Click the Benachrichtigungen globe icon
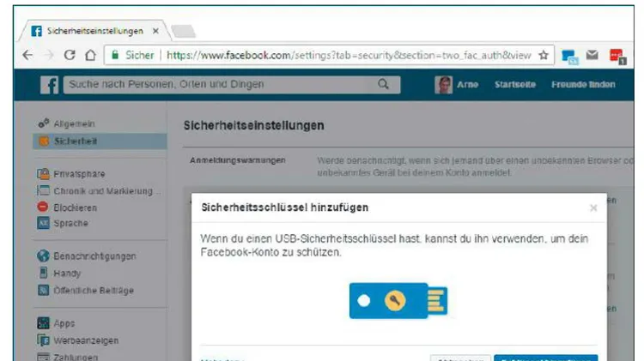Screen dimensions: 644x361 pos(43,256)
